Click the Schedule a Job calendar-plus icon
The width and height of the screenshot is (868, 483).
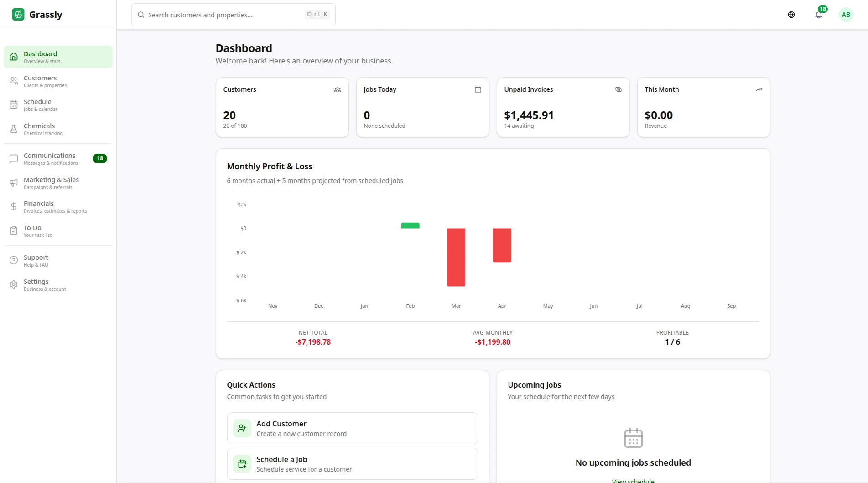[x=242, y=464]
